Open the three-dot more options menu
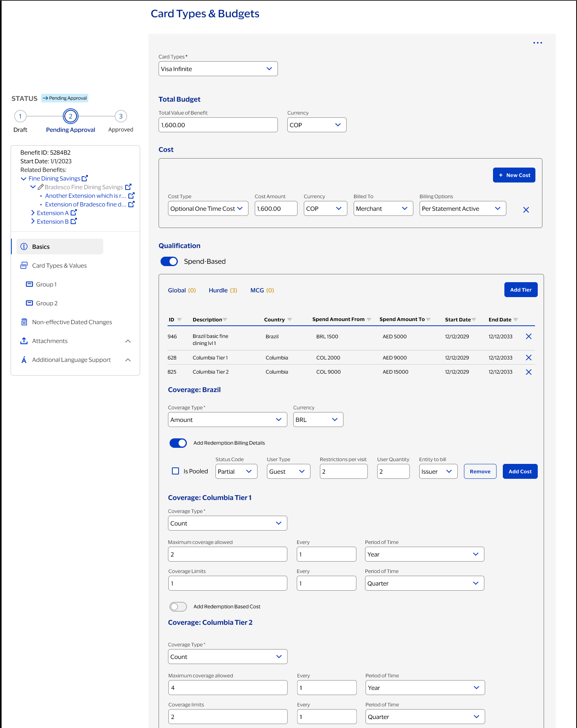 tap(537, 43)
